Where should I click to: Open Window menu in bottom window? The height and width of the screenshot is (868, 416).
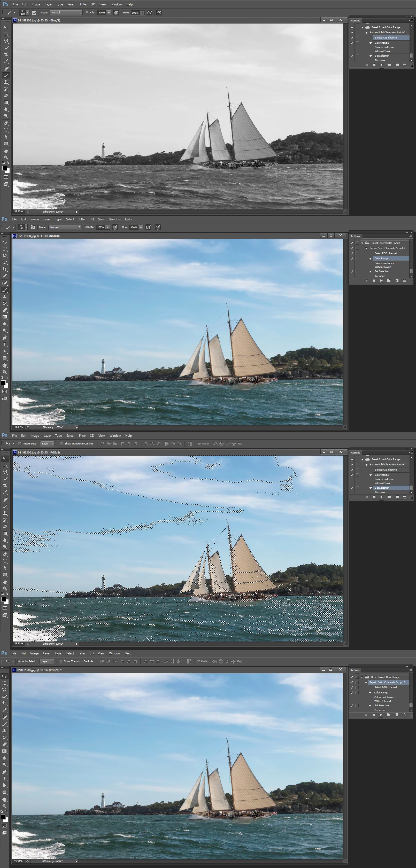pyautogui.click(x=114, y=653)
